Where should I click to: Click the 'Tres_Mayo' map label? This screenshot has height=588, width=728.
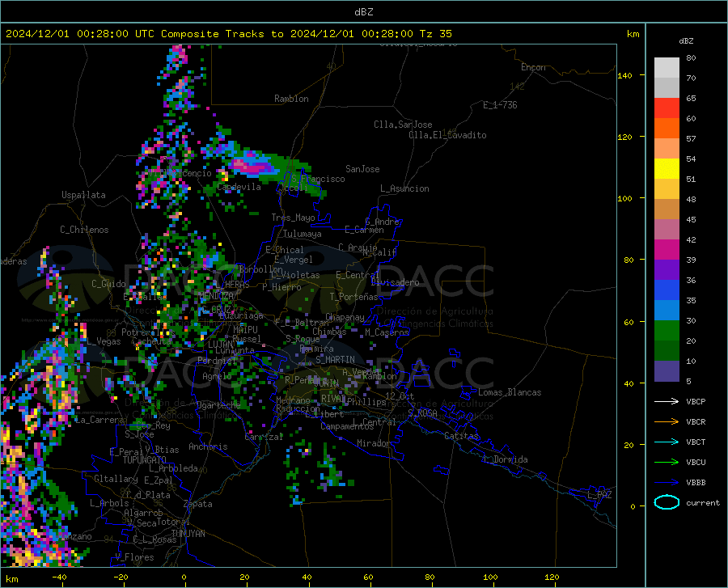[x=293, y=218]
